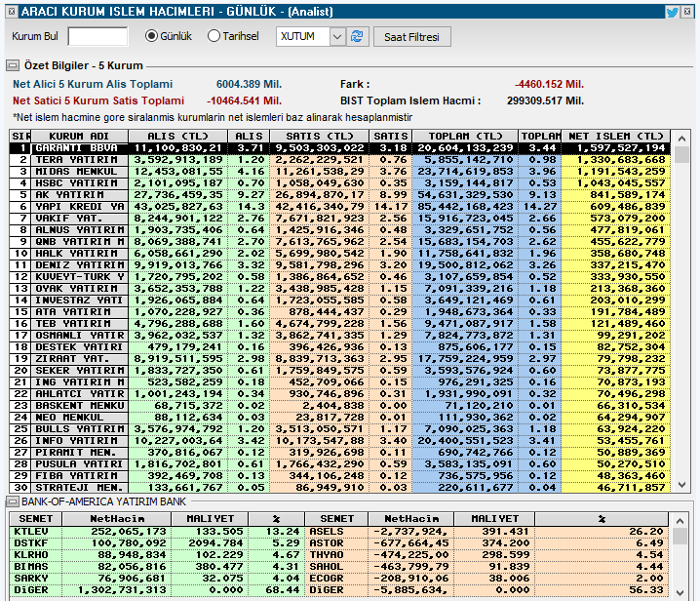Select the FIBA YATIRIM row

(339, 476)
